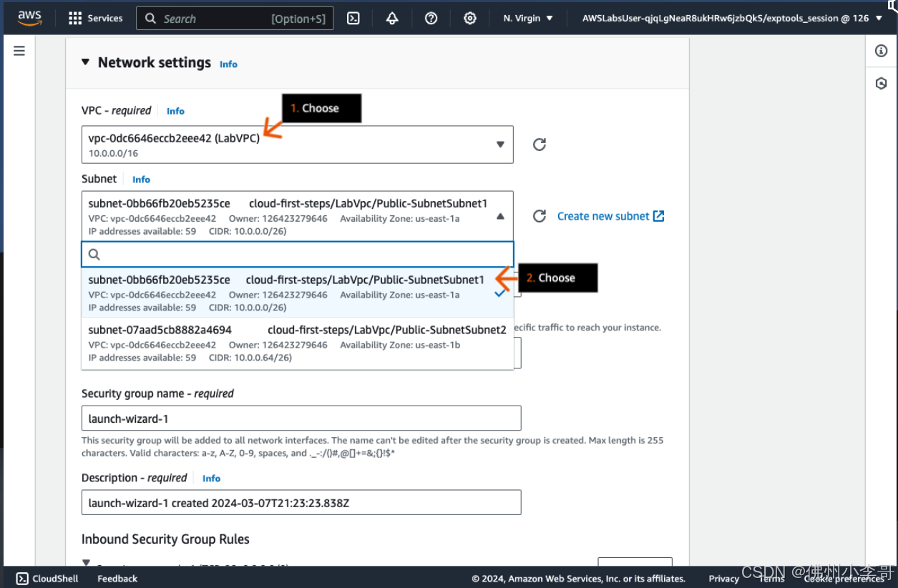The image size is (898, 588).
Task: Click the Security group name field
Action: tap(301, 418)
